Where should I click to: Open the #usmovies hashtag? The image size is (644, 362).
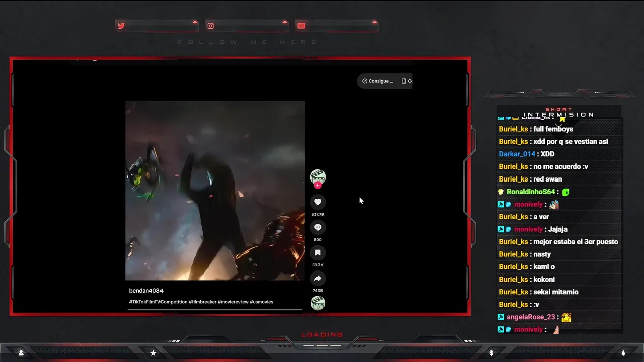(261, 302)
